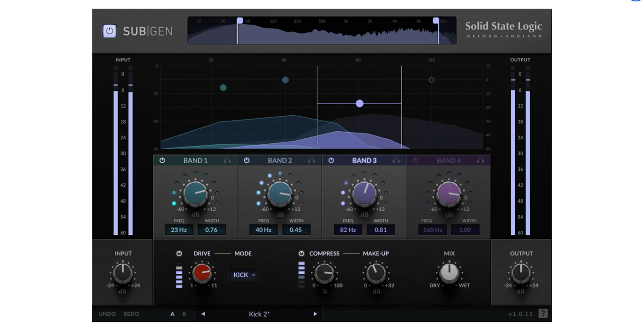Click the Band 4 gain knob

click(x=449, y=194)
